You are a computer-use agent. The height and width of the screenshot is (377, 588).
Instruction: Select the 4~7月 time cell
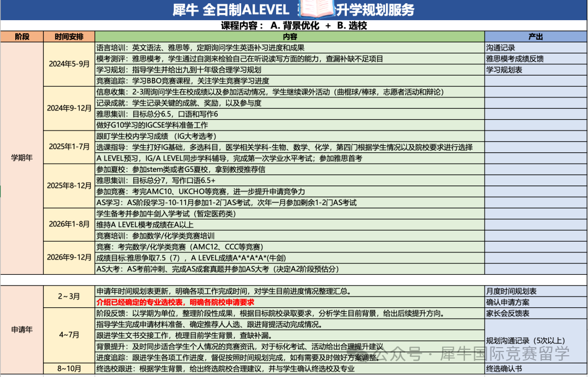pos(69,335)
